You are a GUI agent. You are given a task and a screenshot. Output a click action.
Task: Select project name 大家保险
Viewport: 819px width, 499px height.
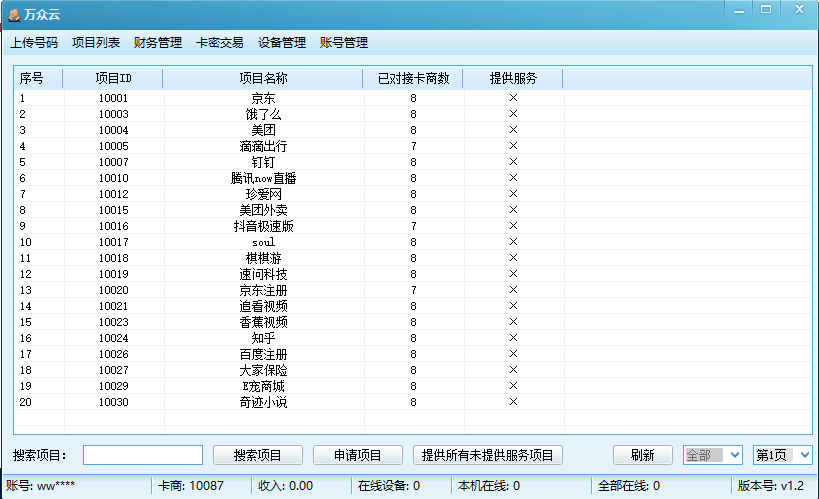pos(263,370)
